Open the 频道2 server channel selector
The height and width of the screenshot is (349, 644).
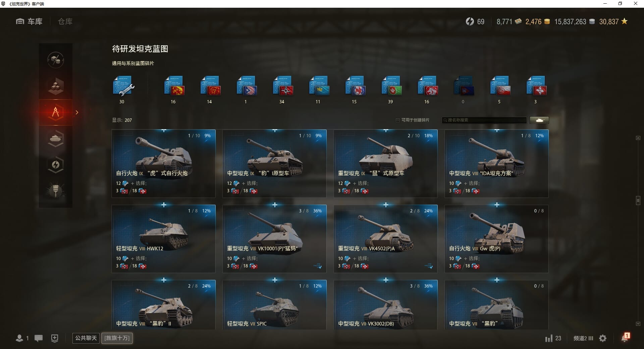click(583, 338)
